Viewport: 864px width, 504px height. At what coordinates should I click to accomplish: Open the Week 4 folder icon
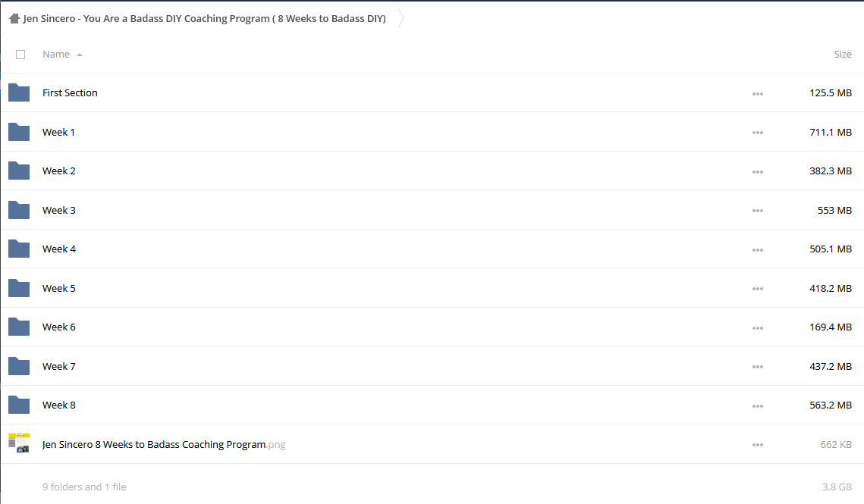point(19,249)
